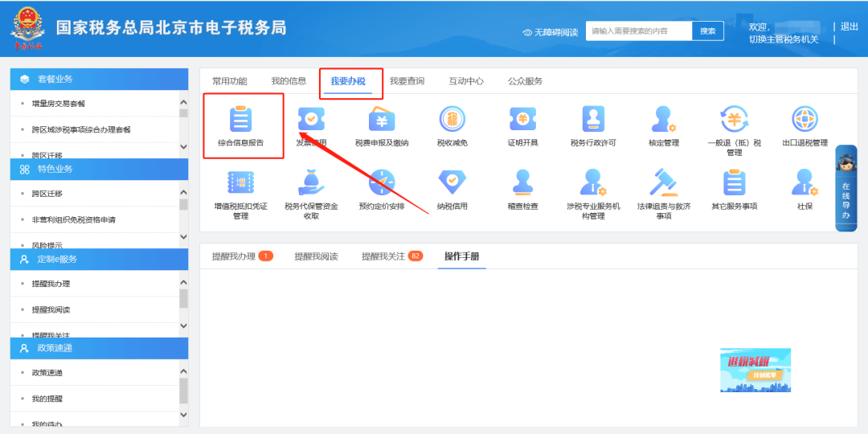Click the 搜索 button
Image resolution: width=868 pixels, height=434 pixels.
click(707, 31)
